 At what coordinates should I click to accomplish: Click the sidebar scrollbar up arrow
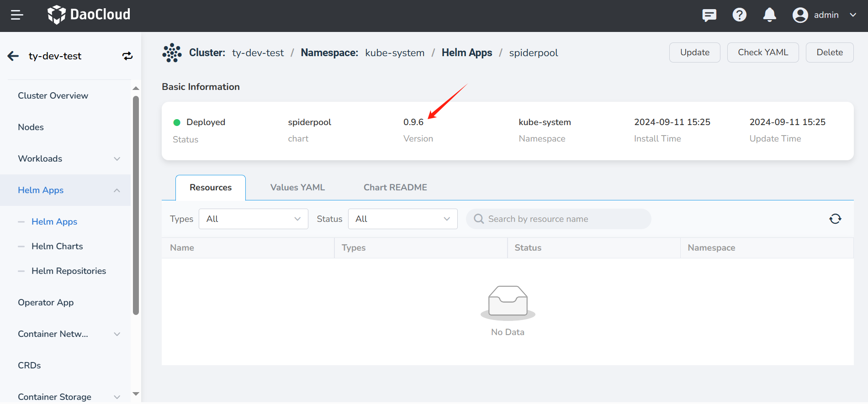coord(136,88)
